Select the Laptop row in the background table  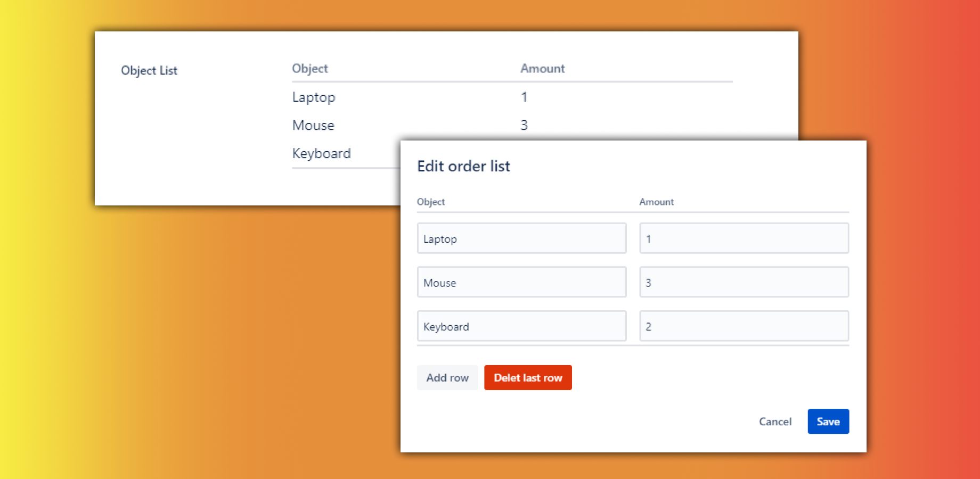pyautogui.click(x=314, y=97)
